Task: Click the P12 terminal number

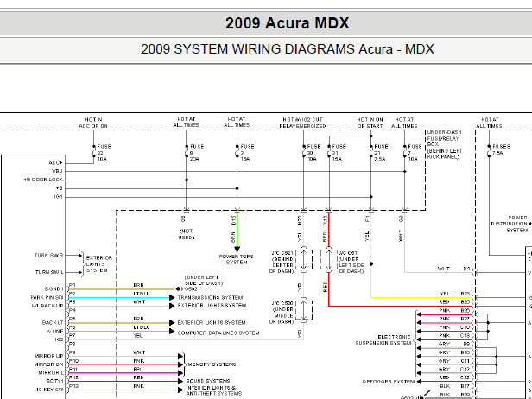Action: point(73,377)
